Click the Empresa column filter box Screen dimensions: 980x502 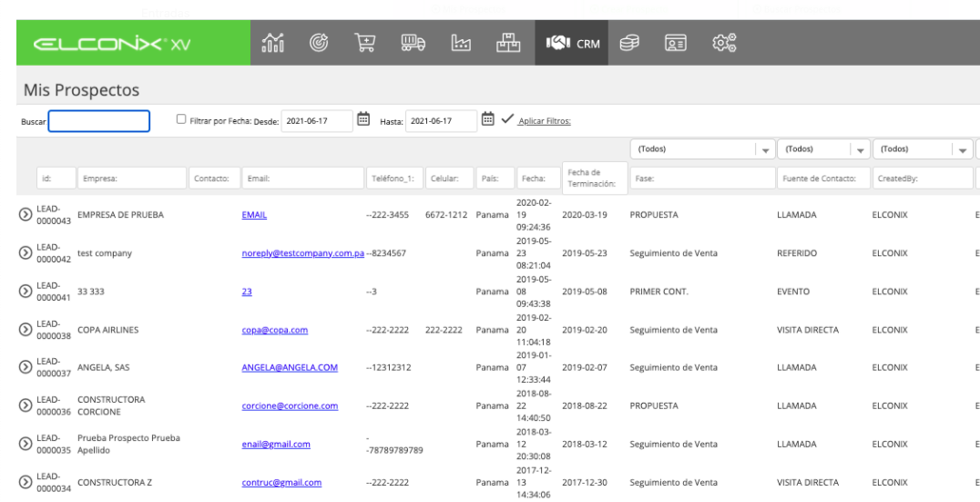pyautogui.click(x=132, y=179)
